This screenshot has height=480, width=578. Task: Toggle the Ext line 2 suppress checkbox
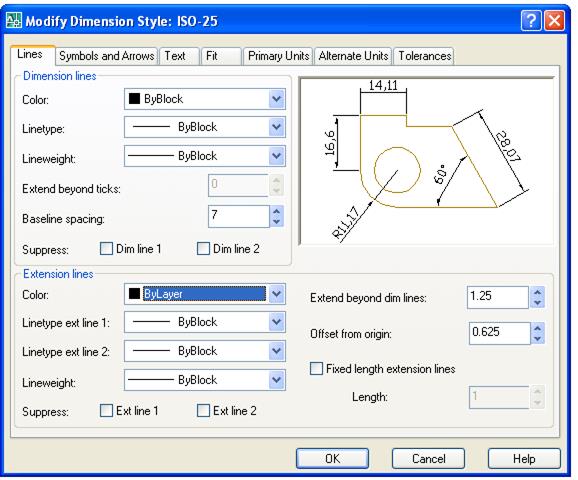[x=203, y=411]
